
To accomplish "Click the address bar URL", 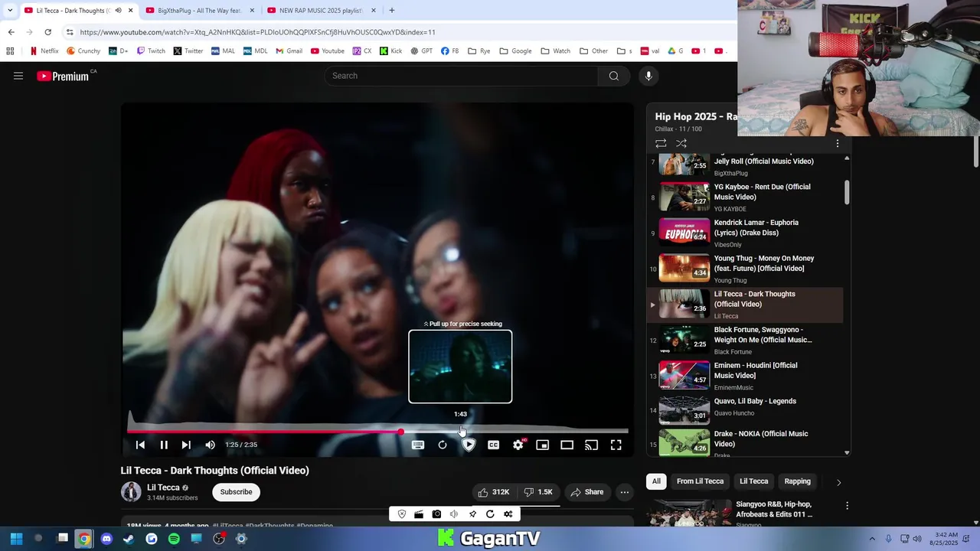I will tap(257, 32).
